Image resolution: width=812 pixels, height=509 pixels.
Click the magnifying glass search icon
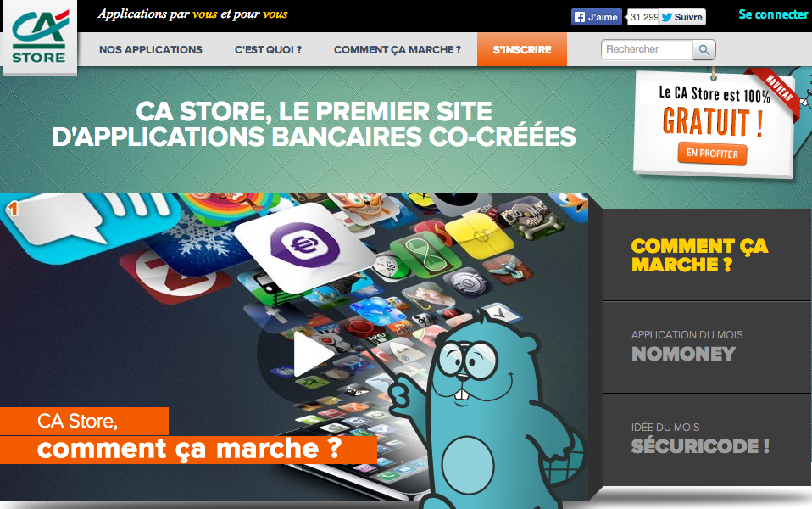[x=704, y=50]
